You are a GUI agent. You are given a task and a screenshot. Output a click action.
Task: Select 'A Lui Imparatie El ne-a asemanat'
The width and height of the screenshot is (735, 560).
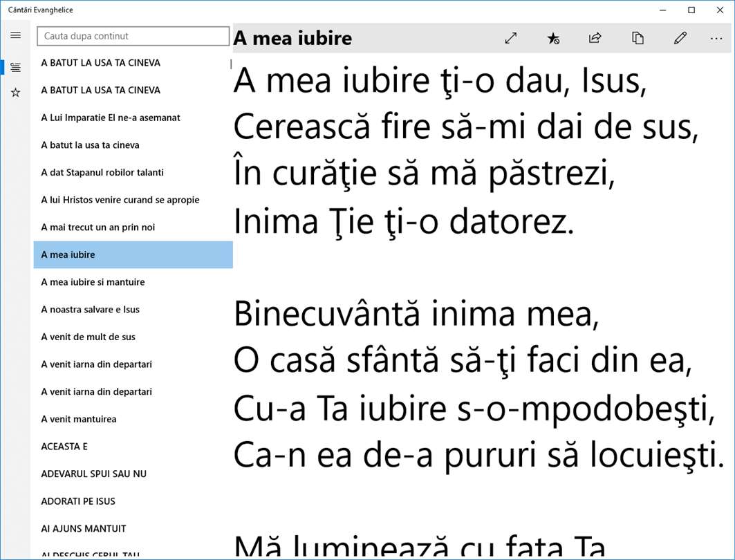point(133,118)
